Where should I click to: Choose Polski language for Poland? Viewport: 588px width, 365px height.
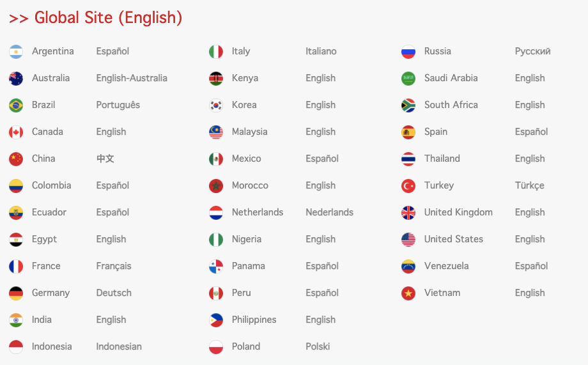[318, 346]
